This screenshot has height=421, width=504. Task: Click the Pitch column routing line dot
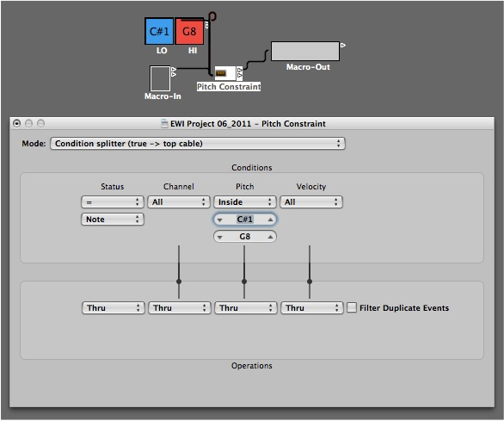pyautogui.click(x=244, y=282)
